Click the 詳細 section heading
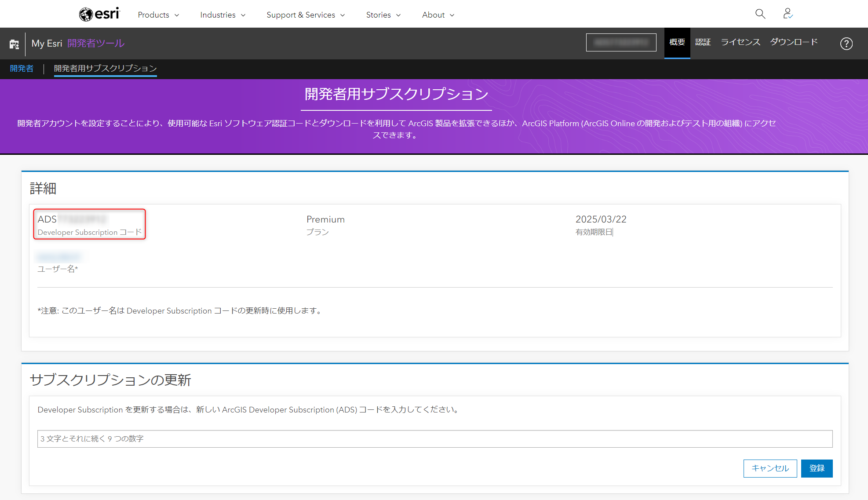Viewport: 868px width, 500px height. [x=43, y=189]
